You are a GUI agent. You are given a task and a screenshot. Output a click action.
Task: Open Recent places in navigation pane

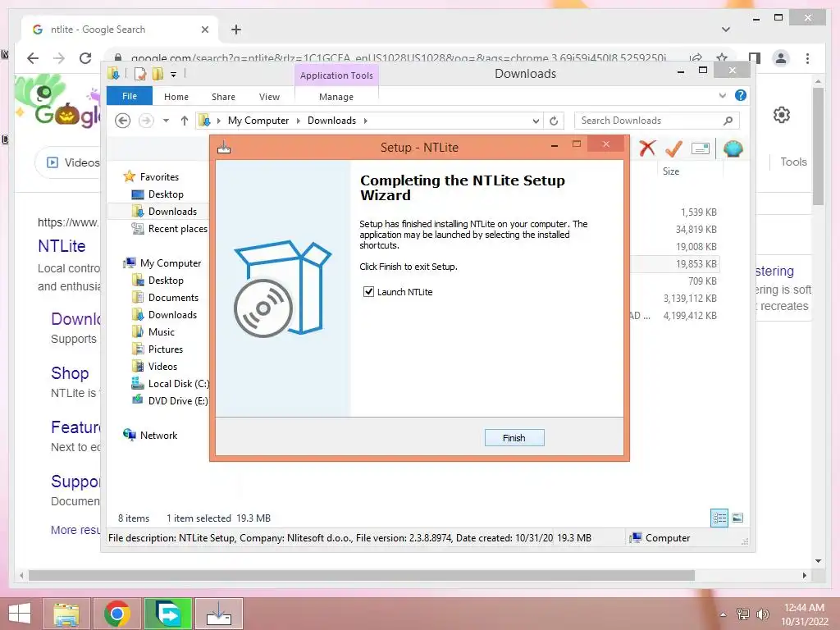point(177,229)
